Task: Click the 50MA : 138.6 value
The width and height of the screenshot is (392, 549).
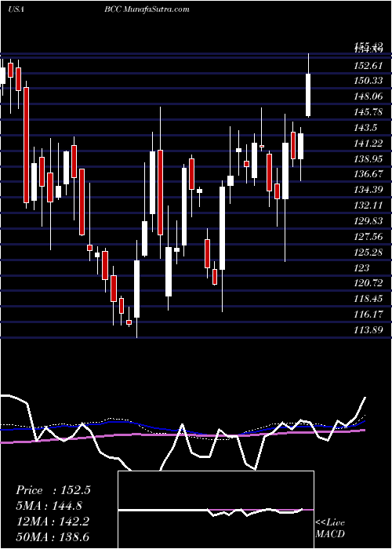Action: point(53,536)
